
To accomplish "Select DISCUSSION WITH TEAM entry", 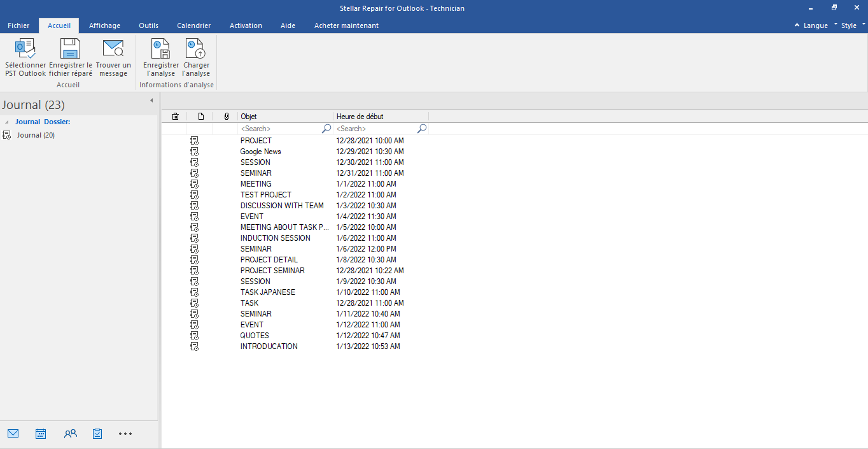I will coord(282,206).
